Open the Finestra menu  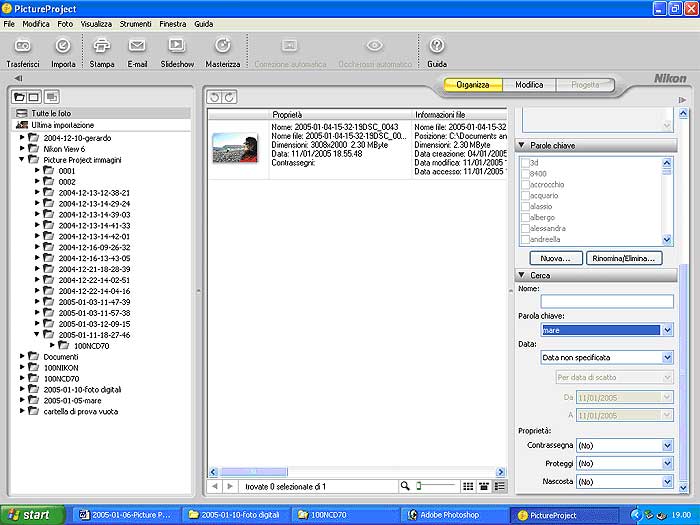172,24
